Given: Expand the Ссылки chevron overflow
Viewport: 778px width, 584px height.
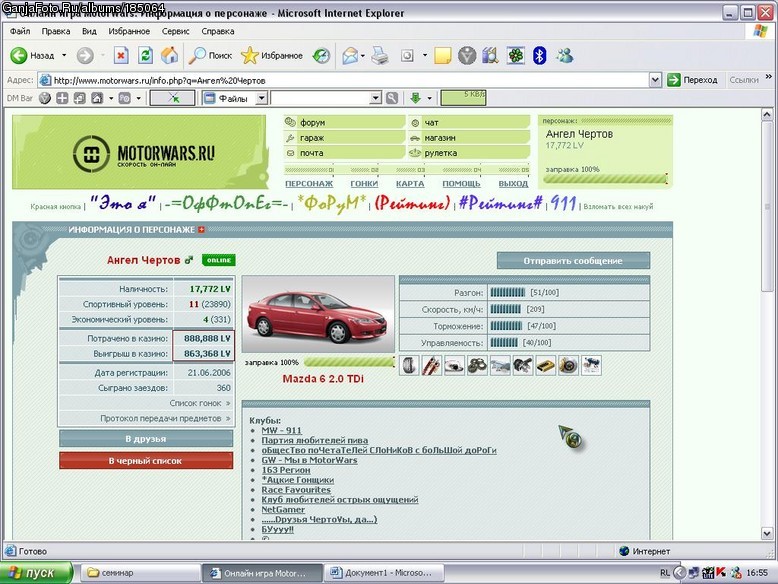Looking at the screenshot, I should (x=769, y=77).
